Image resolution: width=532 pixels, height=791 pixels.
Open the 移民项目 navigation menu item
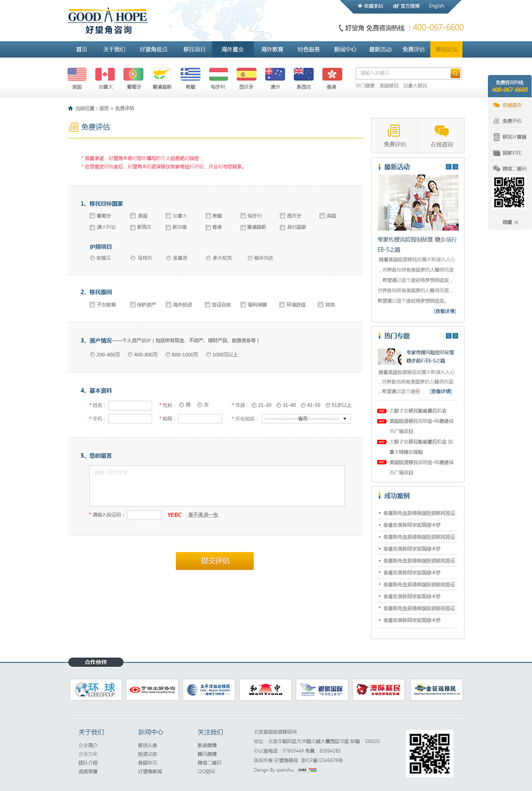tap(194, 49)
